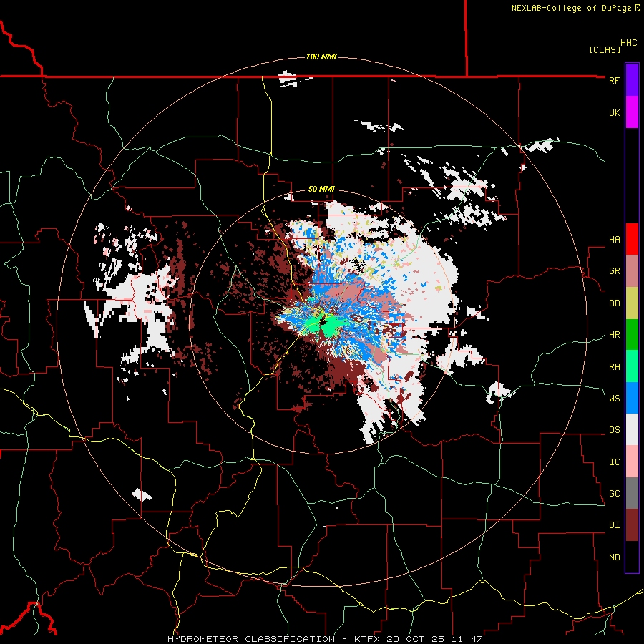Image resolution: width=644 pixels, height=644 pixels.
Task: Click the 50 NMI range ring label
Action: (321, 189)
